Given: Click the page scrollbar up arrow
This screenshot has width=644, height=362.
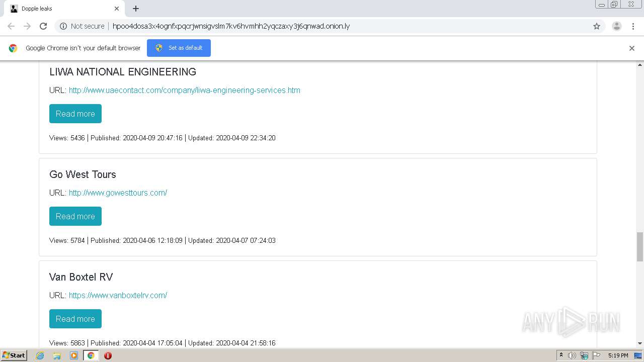Looking at the screenshot, I should (x=640, y=65).
